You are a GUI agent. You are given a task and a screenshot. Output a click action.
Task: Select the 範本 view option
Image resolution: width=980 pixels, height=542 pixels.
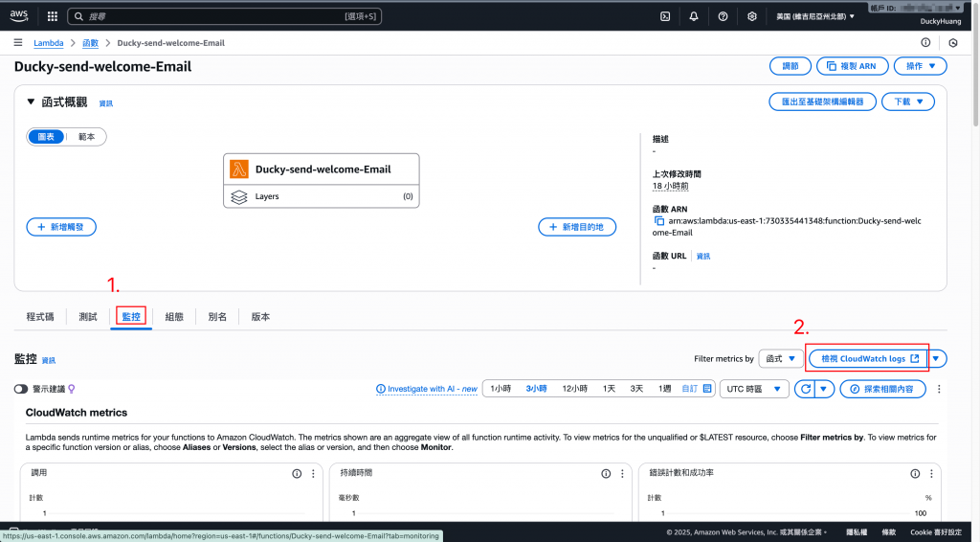86,137
